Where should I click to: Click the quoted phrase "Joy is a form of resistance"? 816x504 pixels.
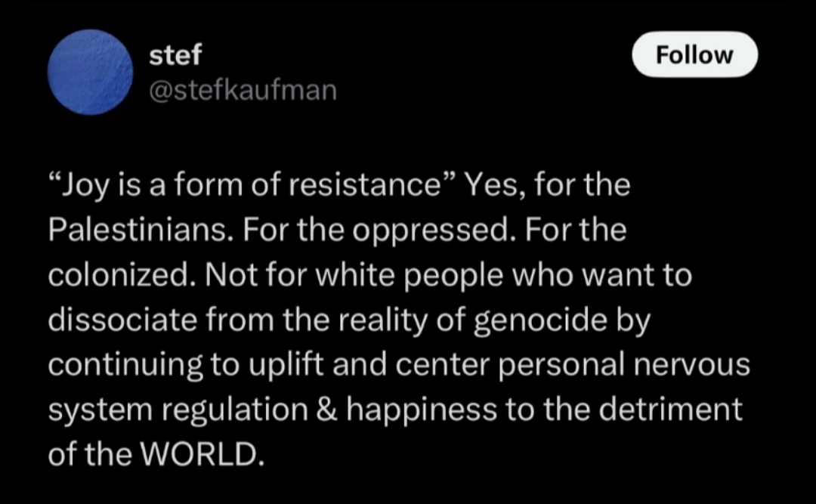253,186
